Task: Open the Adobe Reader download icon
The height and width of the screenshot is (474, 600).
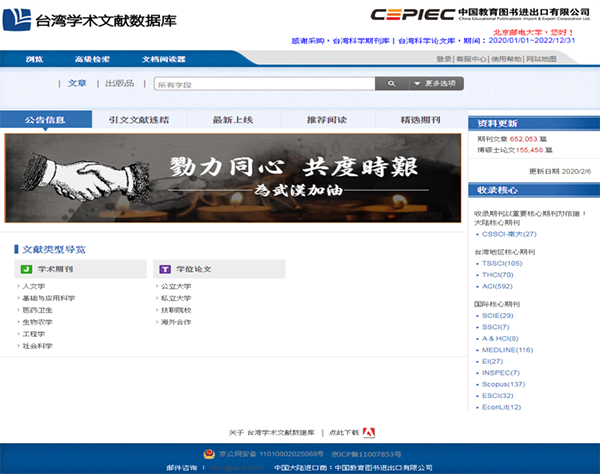Action: click(368, 432)
